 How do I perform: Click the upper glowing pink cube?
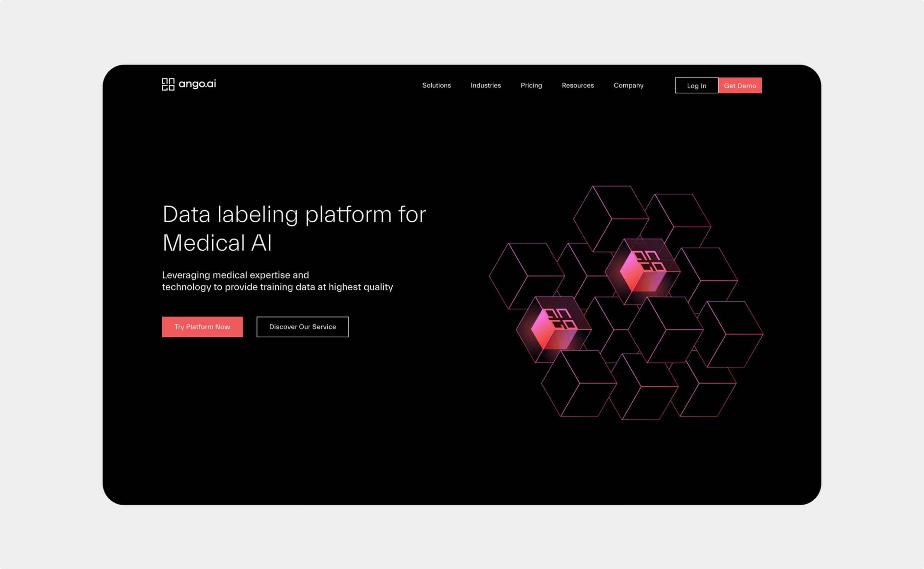coord(642,271)
